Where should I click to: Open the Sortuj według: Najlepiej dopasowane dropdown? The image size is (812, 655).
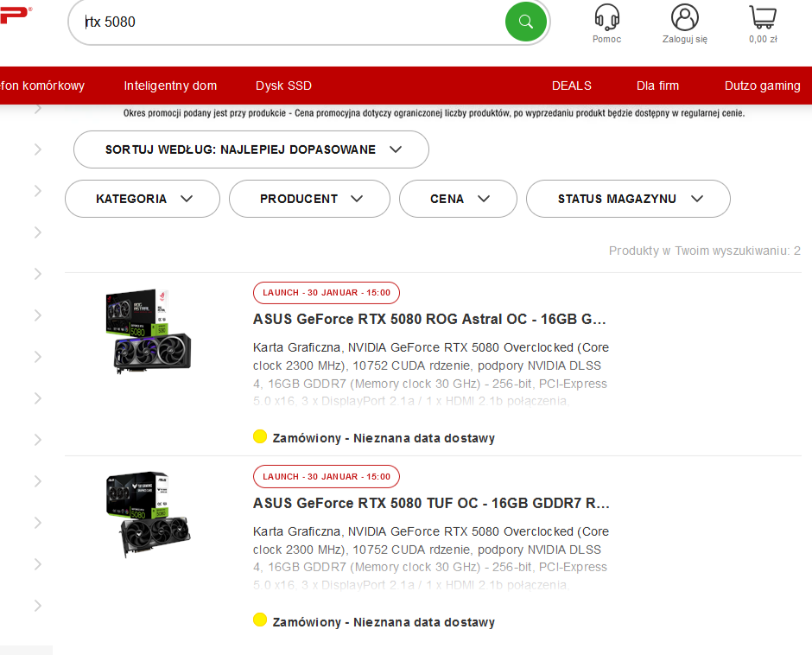(x=251, y=149)
